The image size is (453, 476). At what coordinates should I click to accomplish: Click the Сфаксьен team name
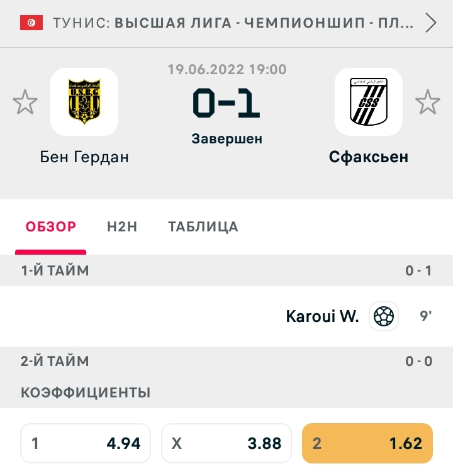(x=369, y=157)
